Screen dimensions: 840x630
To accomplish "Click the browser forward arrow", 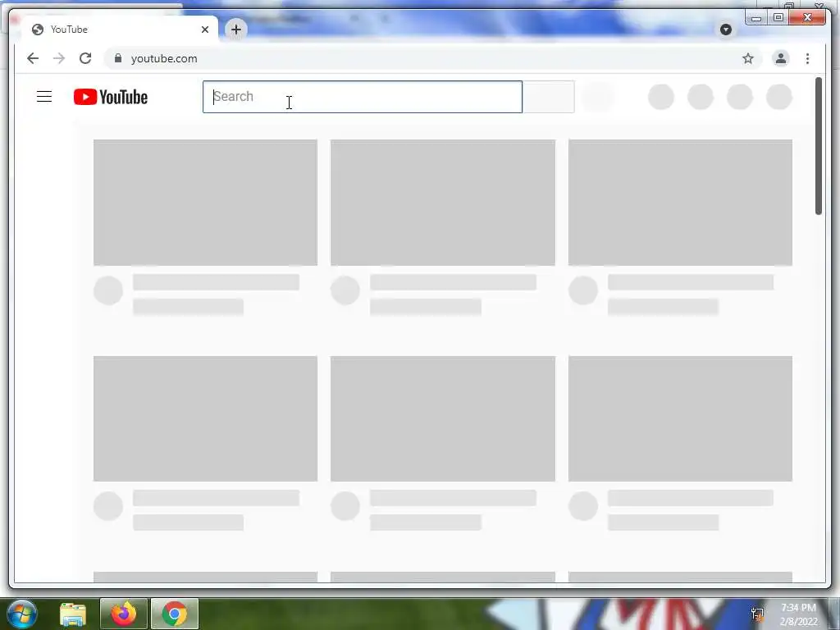I will 59,58.
